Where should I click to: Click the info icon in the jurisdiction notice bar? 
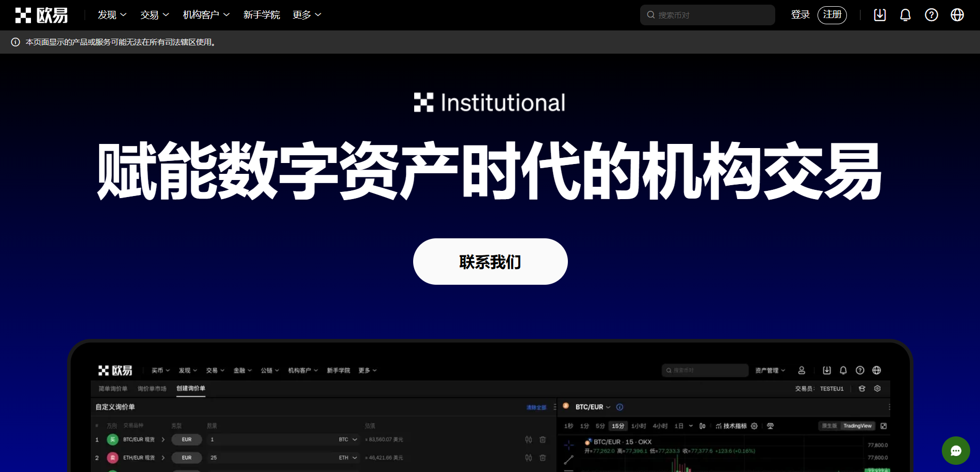point(15,42)
